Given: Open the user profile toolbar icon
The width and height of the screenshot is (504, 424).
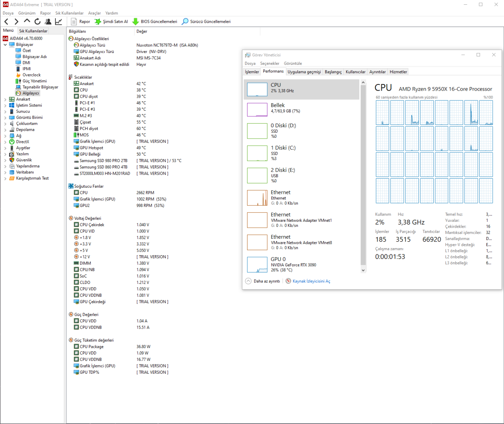Looking at the screenshot, I should coord(48,22).
